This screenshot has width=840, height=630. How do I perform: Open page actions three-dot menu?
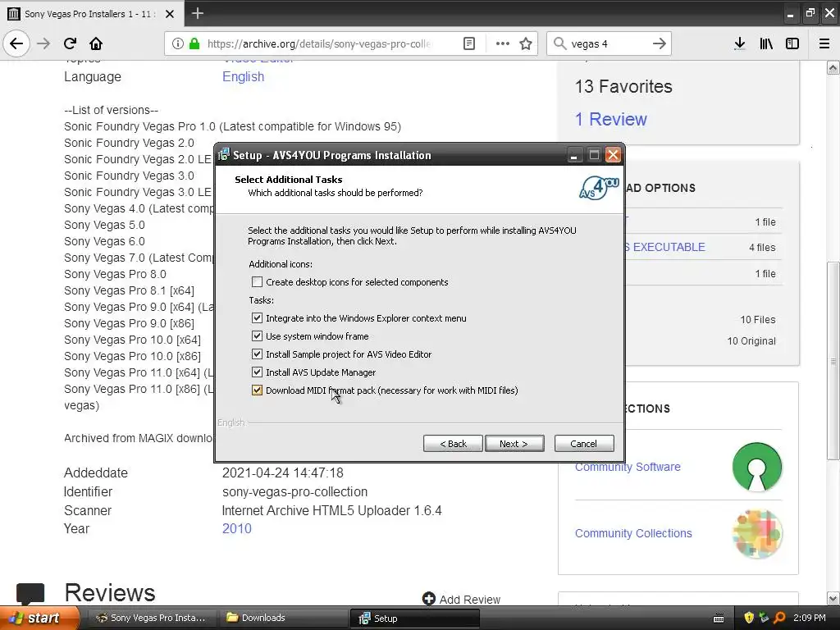click(503, 44)
